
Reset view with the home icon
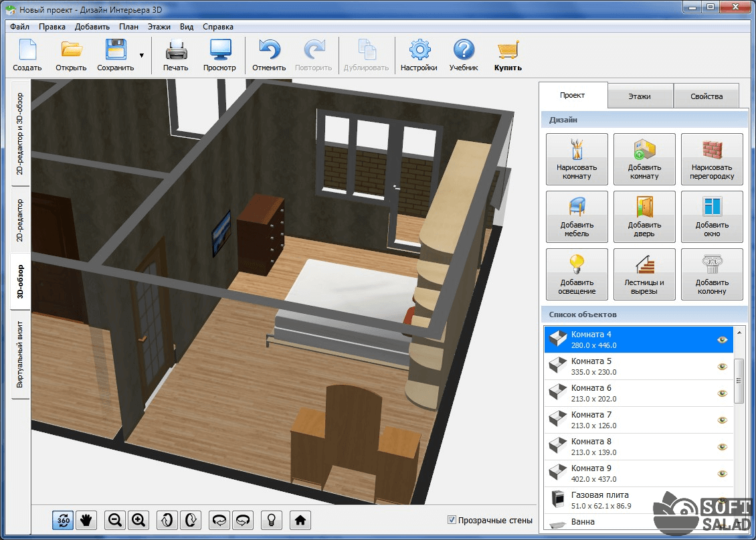click(300, 519)
